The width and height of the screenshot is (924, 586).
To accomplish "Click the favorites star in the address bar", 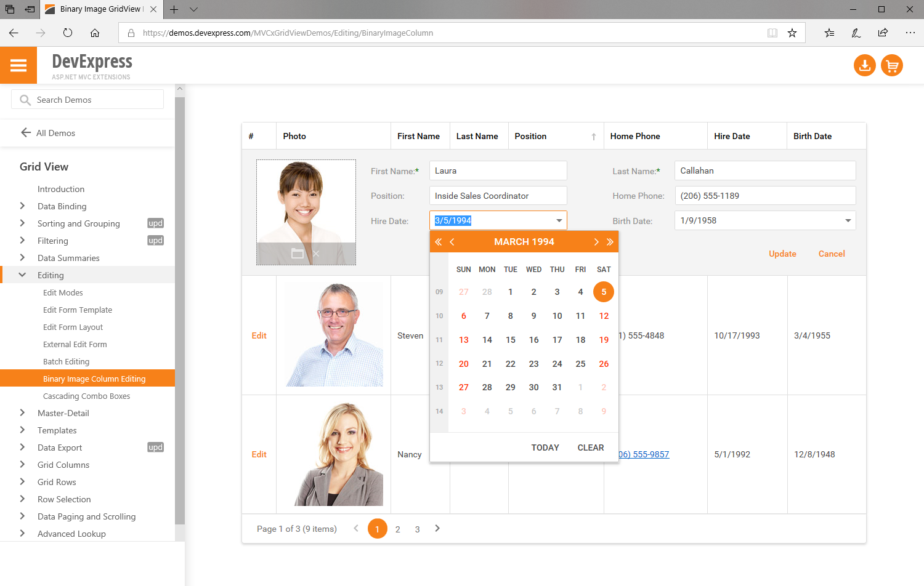I will (793, 33).
